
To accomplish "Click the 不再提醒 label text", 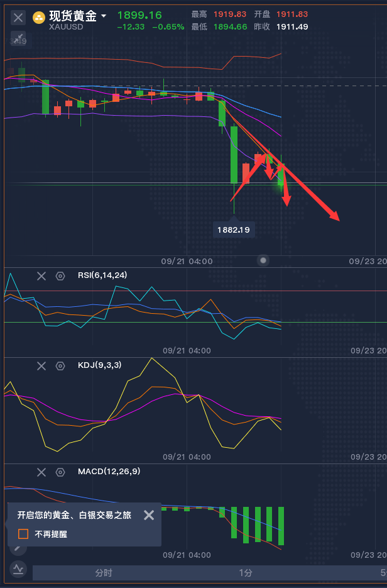I will (x=51, y=534).
